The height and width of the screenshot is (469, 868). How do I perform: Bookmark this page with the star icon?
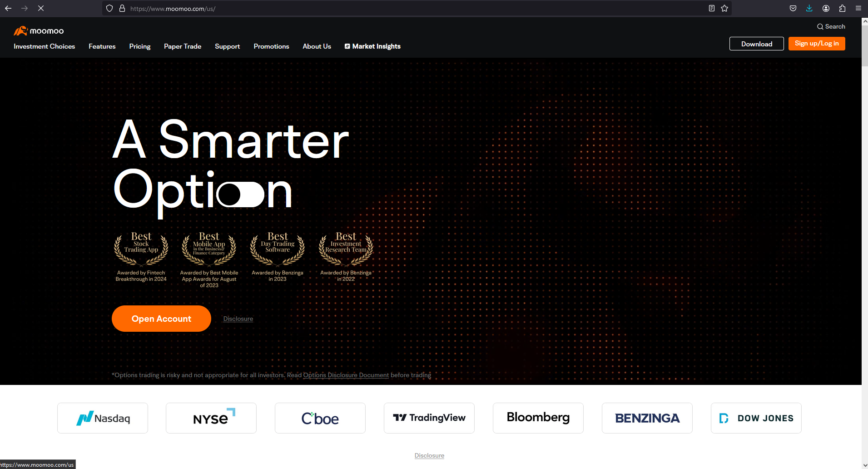coord(724,8)
